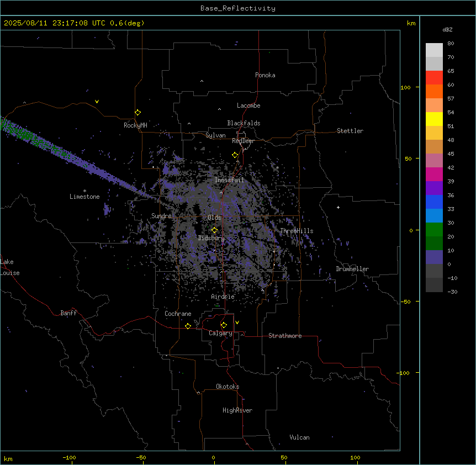Viewport: 476px width, 465px height.
Task: Click the RedDeer city label
Action: (243, 141)
